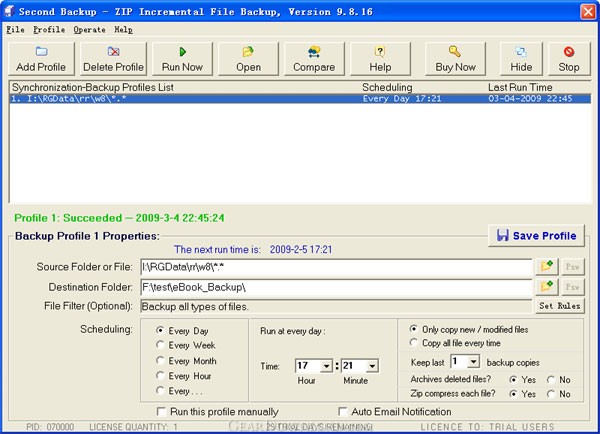Open the Operate menu
Viewport: 600px width, 434px height.
point(90,29)
